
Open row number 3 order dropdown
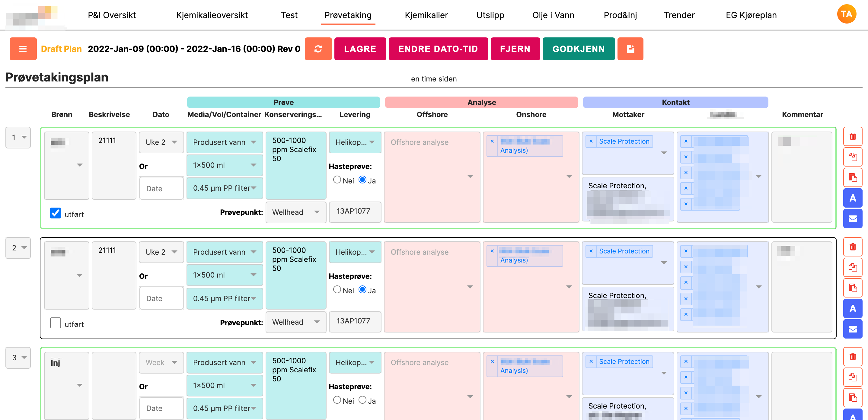pyautogui.click(x=18, y=357)
